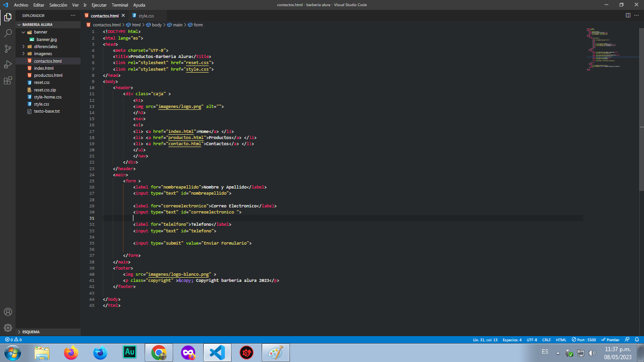Click the contactos.html breadcrumb item

(104, 25)
